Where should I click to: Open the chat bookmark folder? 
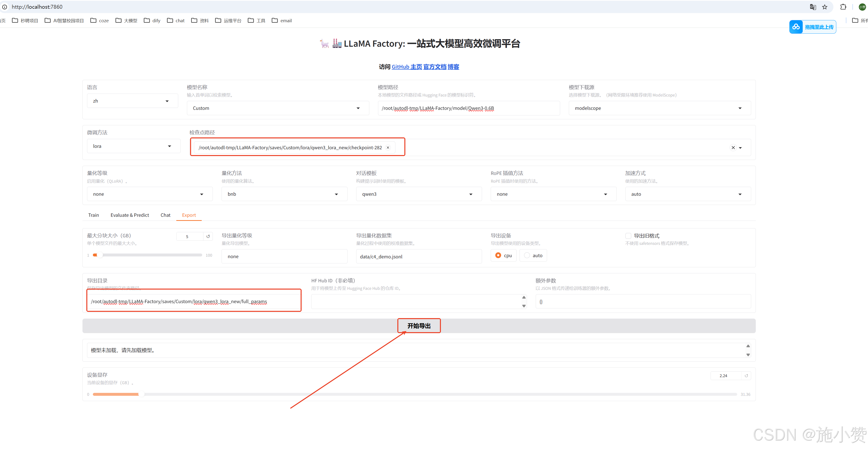(176, 21)
